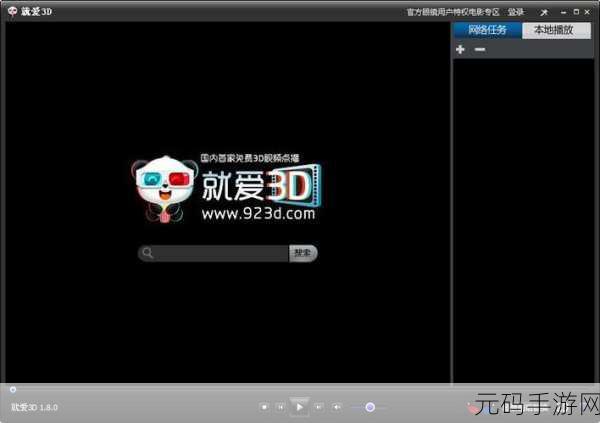Add a task with the plus icon
Image resolution: width=600 pixels, height=423 pixels.
point(460,49)
